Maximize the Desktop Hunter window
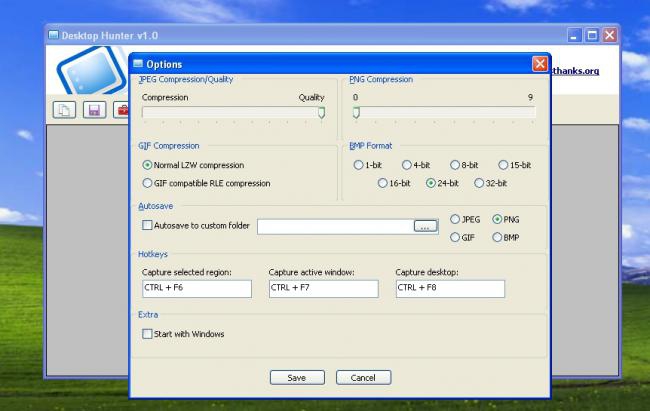The image size is (650, 411). coord(592,36)
